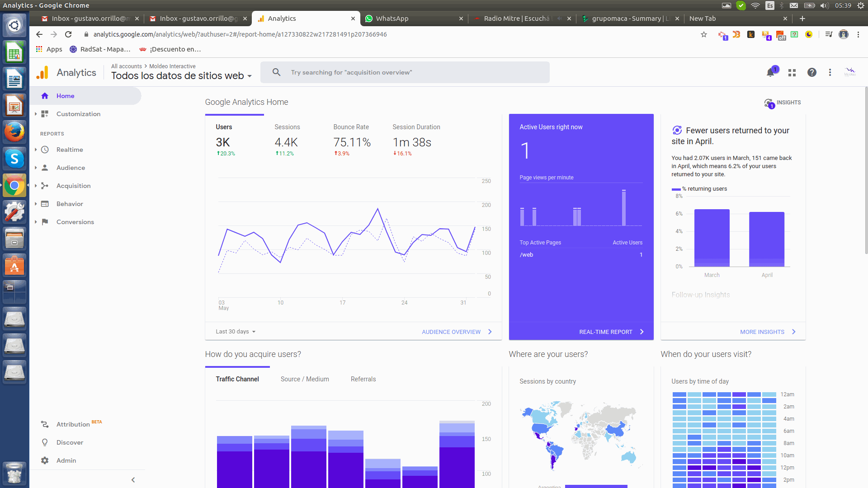Open a new browser tab
The height and width of the screenshot is (488, 868).
tap(802, 19)
